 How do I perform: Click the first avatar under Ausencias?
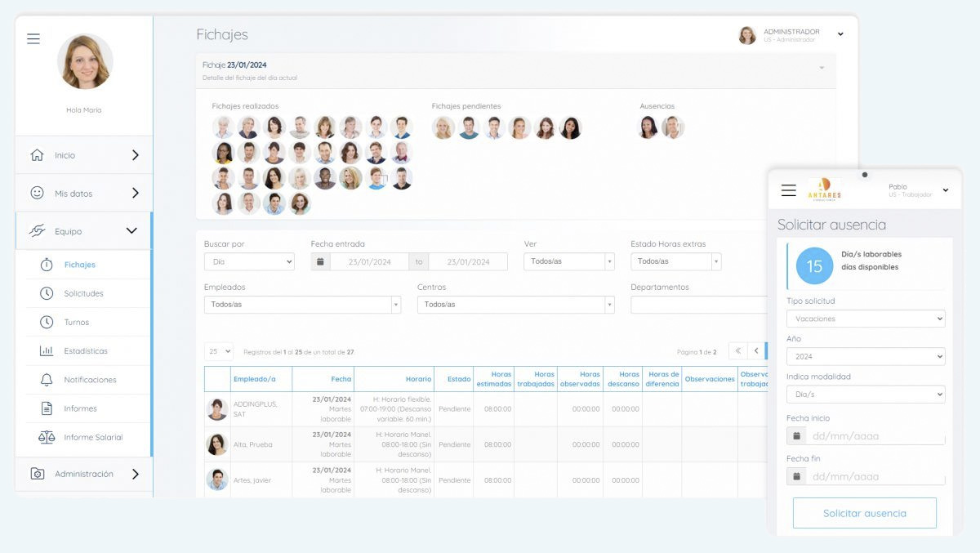[648, 127]
